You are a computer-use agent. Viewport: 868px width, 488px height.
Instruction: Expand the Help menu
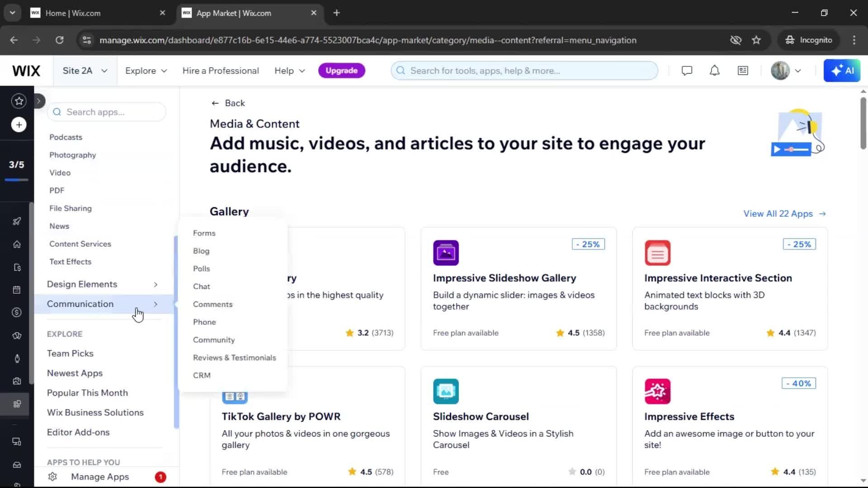point(289,70)
